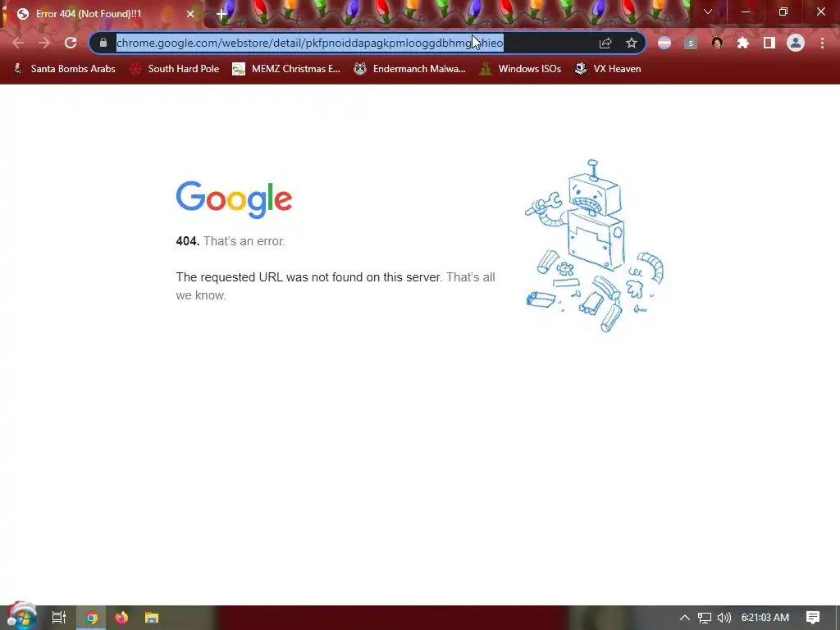The width and height of the screenshot is (840, 630).
Task: Open the Endermanch Malware bookmark
Action: (409, 69)
